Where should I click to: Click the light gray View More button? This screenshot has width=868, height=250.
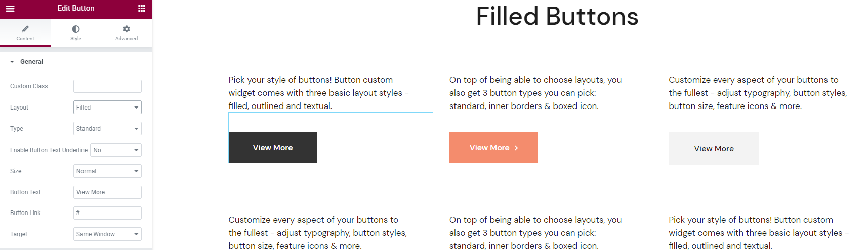pyautogui.click(x=714, y=149)
